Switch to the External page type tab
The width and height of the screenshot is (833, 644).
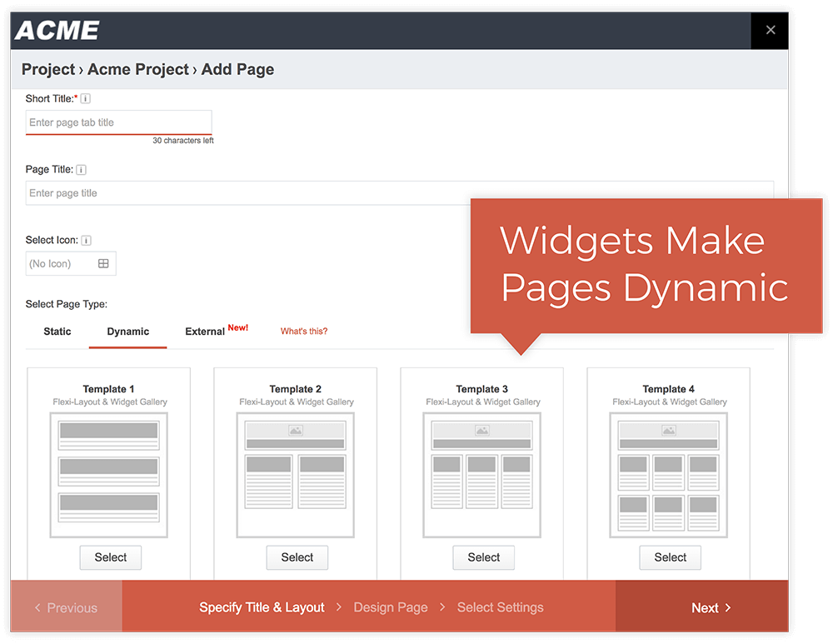[205, 331]
